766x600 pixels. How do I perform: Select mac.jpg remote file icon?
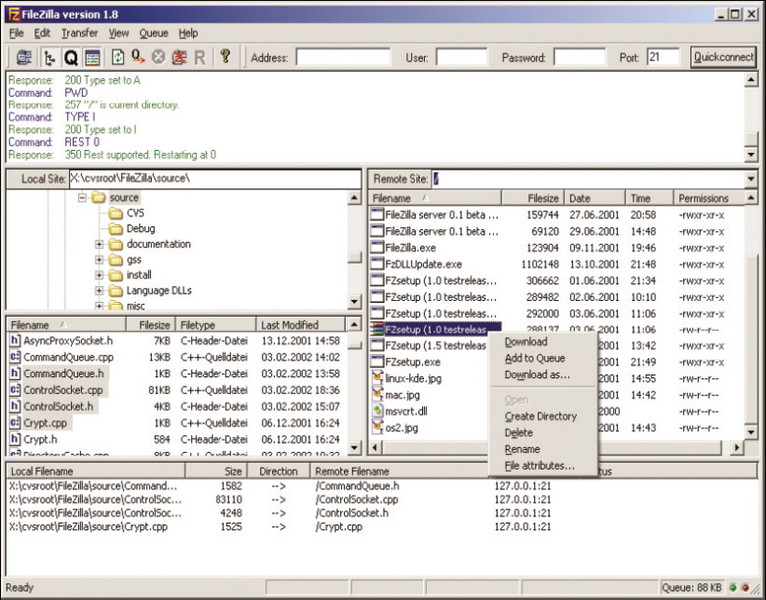click(x=377, y=395)
